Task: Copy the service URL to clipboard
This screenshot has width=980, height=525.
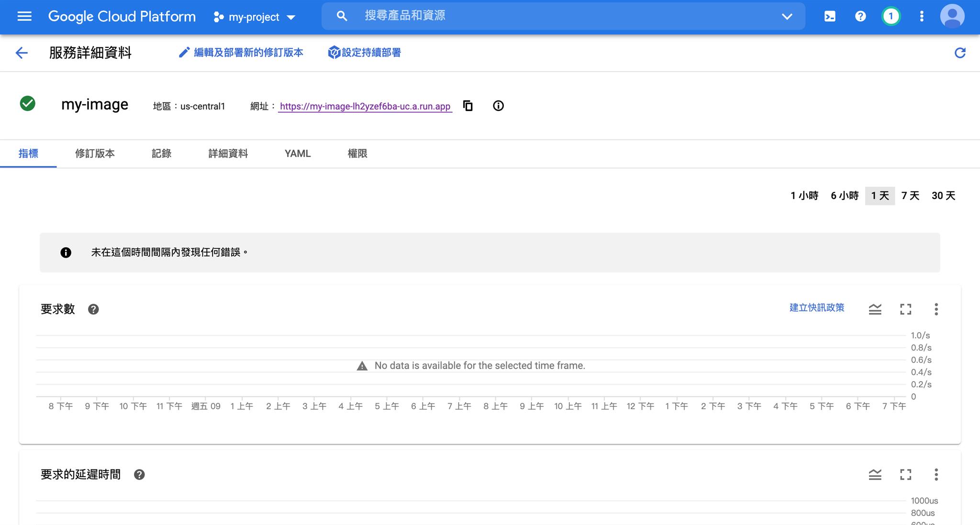Action: [468, 106]
